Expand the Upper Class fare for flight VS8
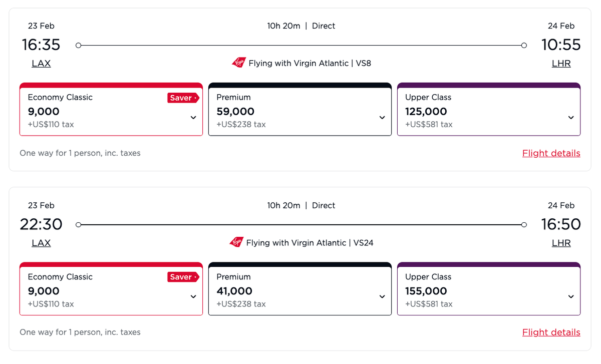 click(571, 117)
